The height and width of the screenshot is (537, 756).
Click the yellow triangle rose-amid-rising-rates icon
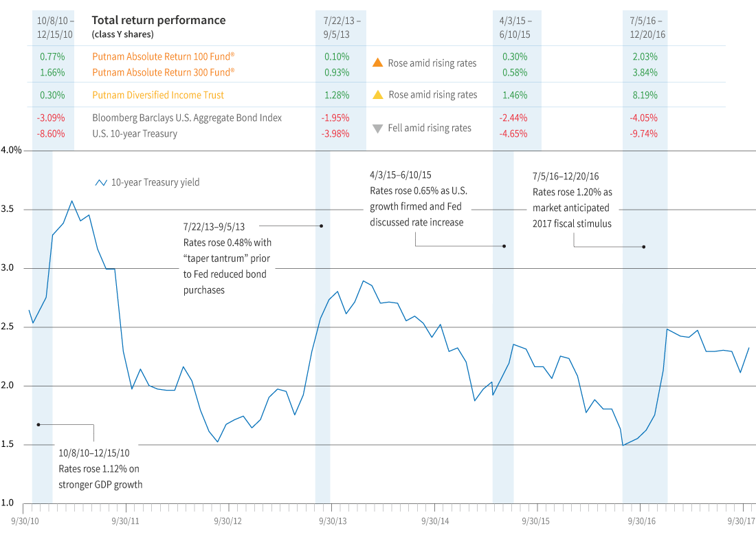tap(377, 95)
